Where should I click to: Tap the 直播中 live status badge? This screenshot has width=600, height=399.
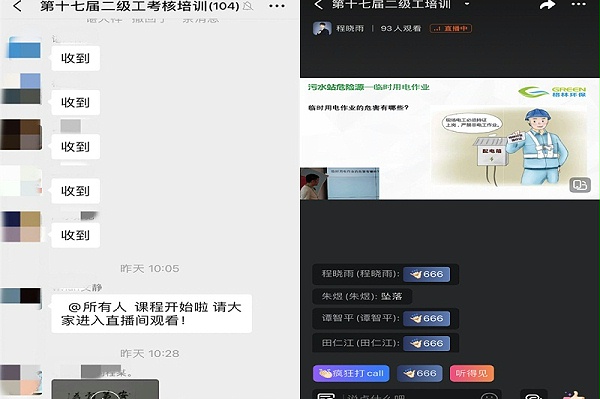tap(450, 28)
